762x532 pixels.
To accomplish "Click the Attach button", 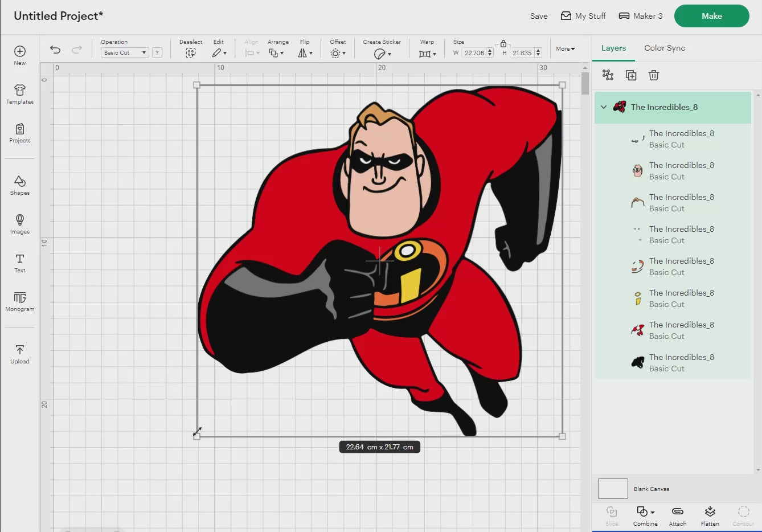I will coord(678,516).
